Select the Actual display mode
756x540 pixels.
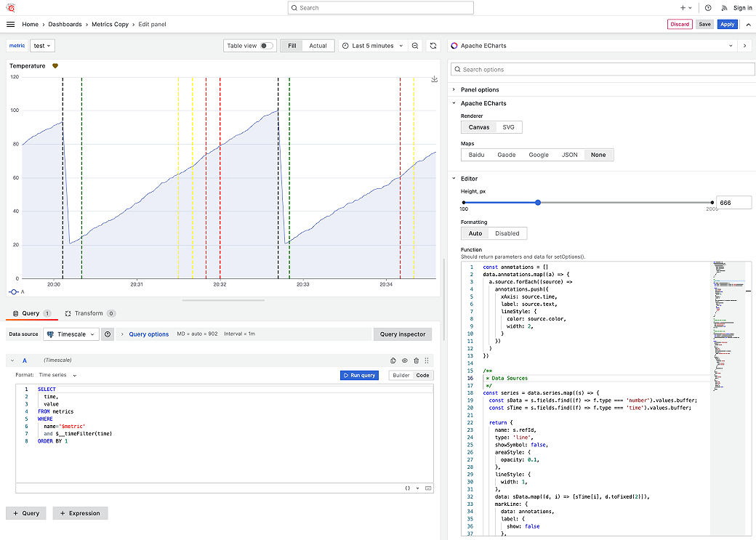click(x=318, y=46)
